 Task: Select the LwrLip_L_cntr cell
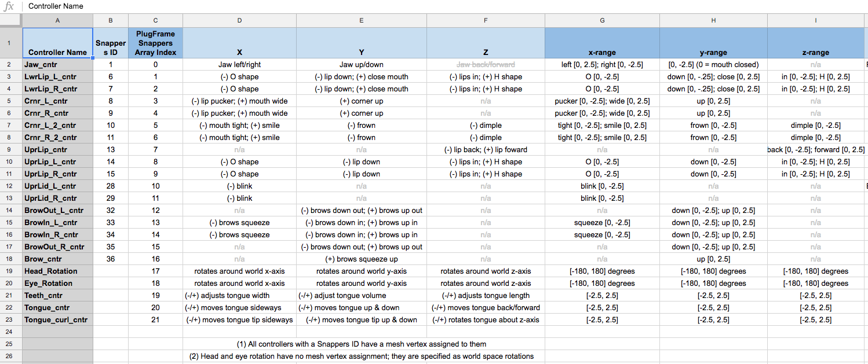click(x=57, y=77)
